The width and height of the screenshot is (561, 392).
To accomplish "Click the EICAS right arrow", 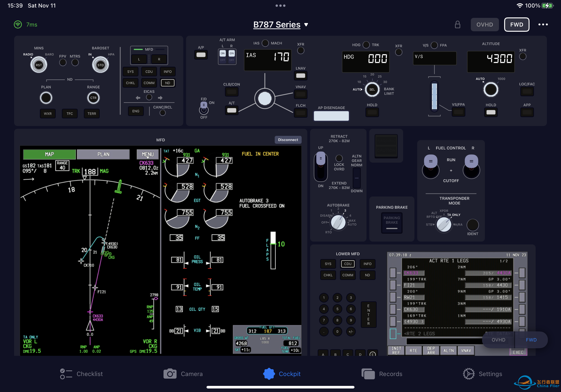I will tap(160, 98).
